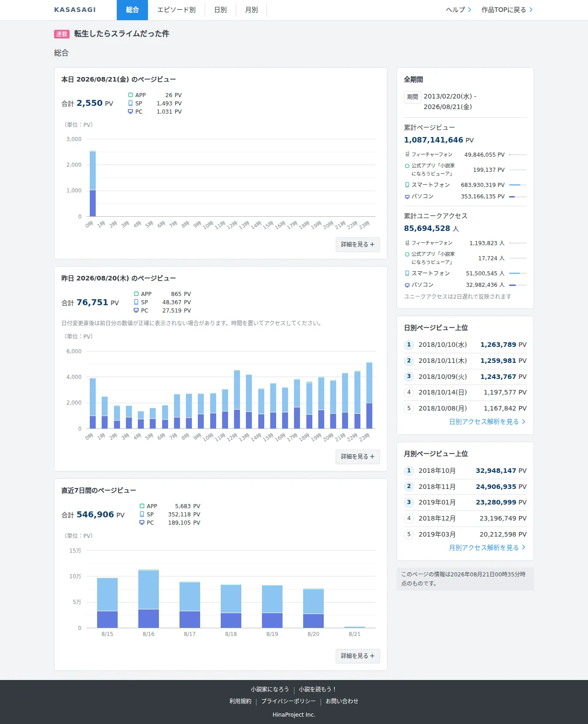
Task: Expand yesterday's pageview details button
Action: [x=358, y=457]
